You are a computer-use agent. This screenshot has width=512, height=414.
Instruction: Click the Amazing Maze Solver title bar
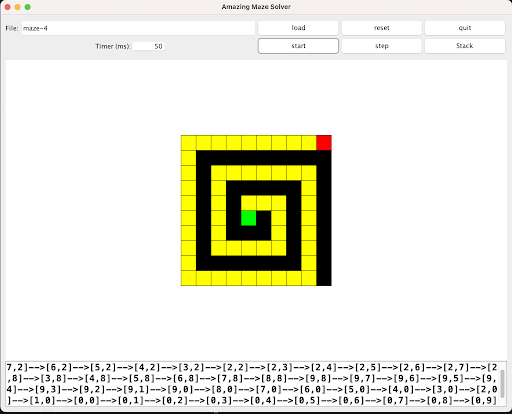[x=256, y=7]
